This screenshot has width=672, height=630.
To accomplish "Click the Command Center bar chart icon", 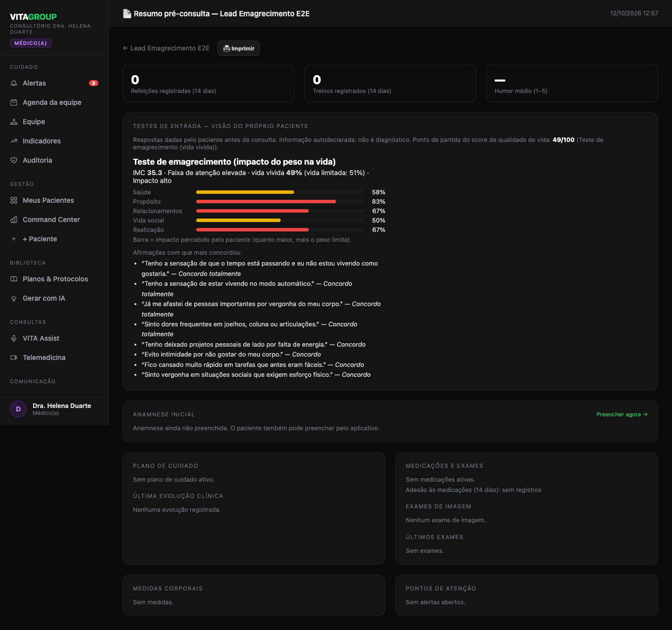I will [x=14, y=220].
